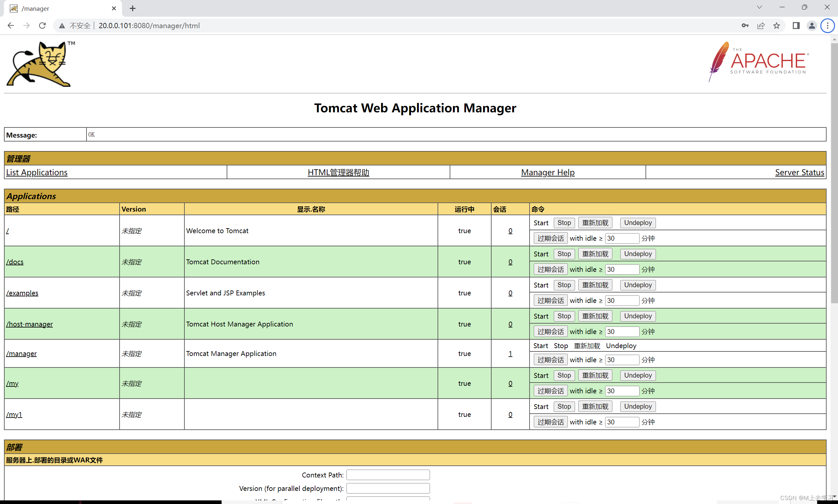This screenshot has height=504, width=838.
Task: Undeploy the /docs application
Action: (638, 254)
